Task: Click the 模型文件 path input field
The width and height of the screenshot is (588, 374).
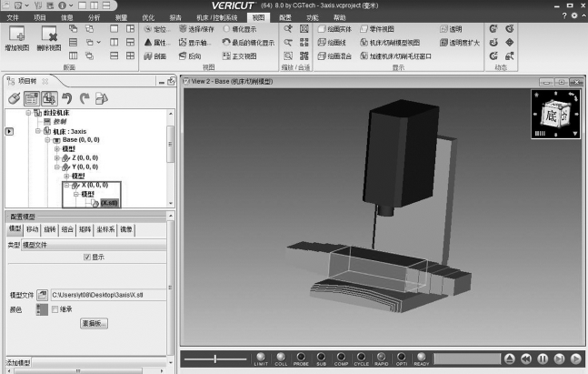Action: point(107,295)
